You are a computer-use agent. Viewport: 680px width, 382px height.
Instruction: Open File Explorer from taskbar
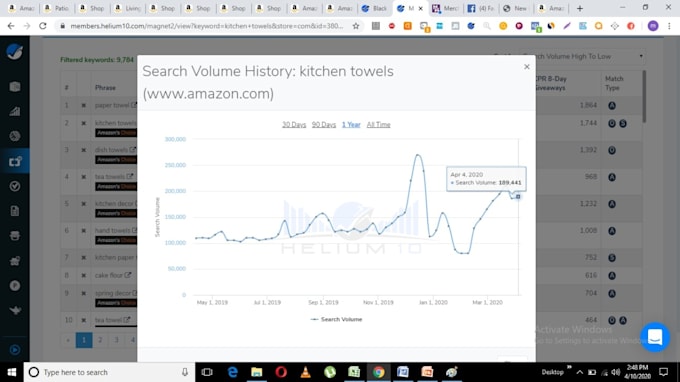257,372
